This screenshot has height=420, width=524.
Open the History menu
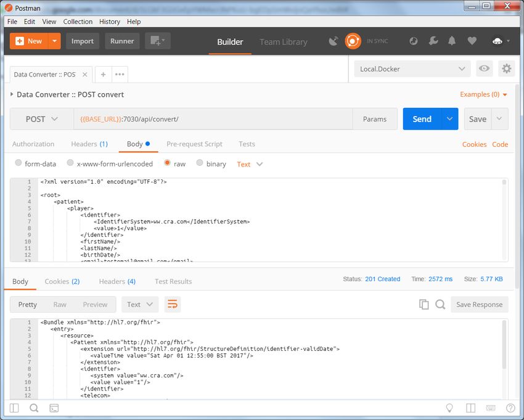[x=110, y=22]
